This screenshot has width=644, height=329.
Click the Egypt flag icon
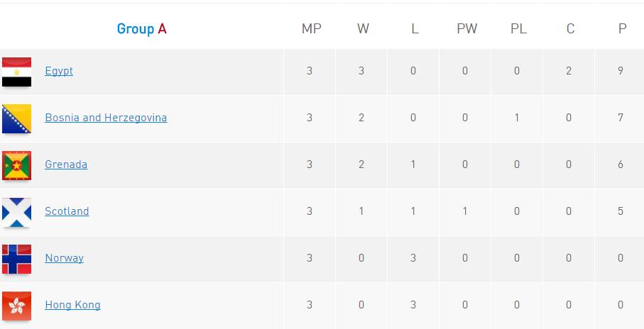(16, 72)
